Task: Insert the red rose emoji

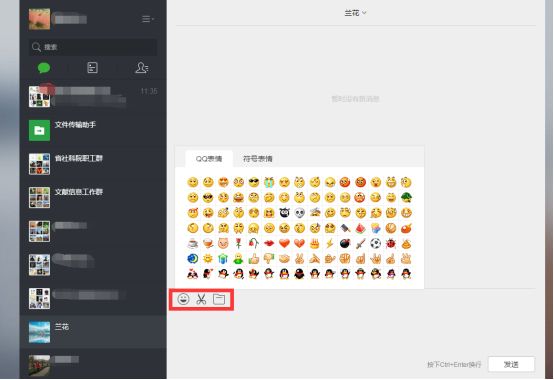Action: pyautogui.click(x=238, y=243)
